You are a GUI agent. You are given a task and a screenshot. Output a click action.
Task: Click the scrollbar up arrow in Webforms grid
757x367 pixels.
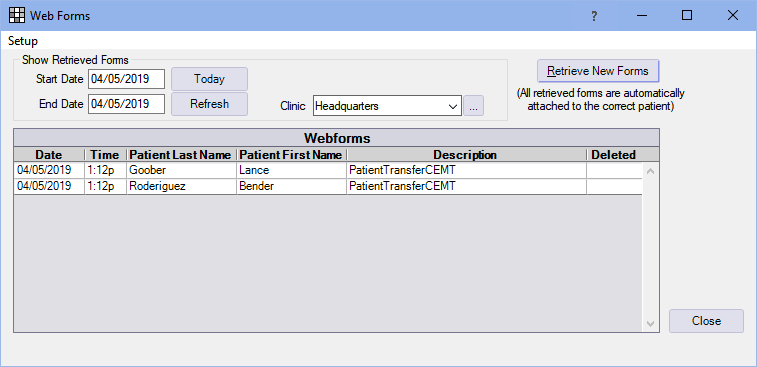650,171
